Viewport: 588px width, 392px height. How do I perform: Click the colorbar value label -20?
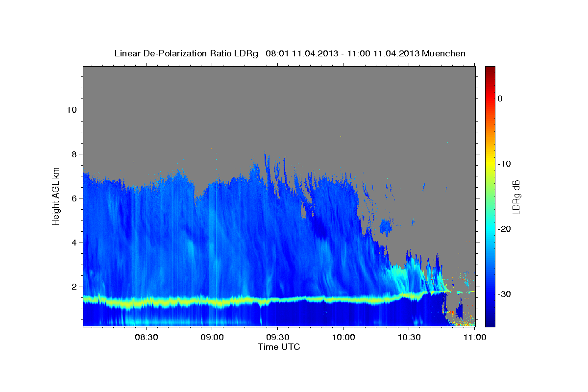click(x=505, y=229)
